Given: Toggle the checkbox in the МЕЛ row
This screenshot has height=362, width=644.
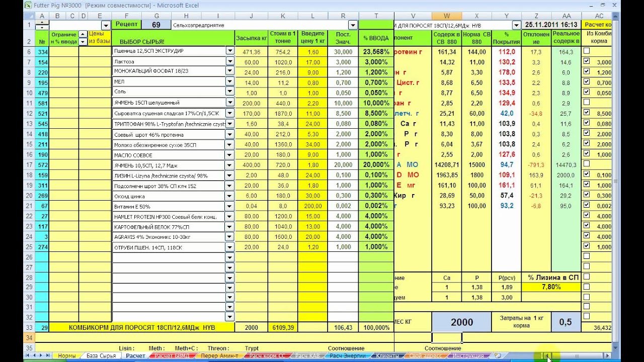Looking at the screenshot, I should pos(587,82).
